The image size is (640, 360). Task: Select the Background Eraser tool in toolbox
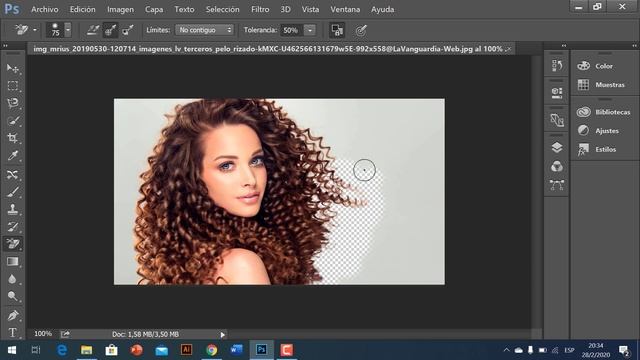(x=13, y=244)
